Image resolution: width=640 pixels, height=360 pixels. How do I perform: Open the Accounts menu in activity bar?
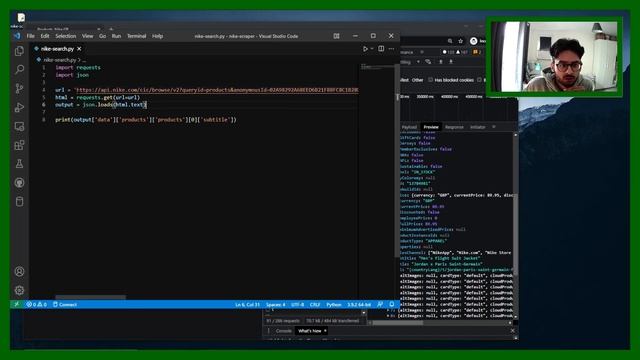19,271
